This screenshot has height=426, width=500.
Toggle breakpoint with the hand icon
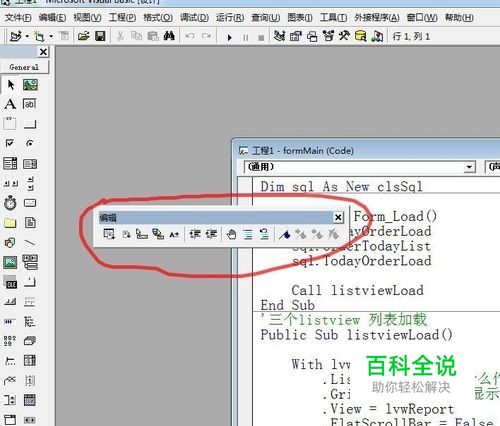pyautogui.click(x=231, y=234)
